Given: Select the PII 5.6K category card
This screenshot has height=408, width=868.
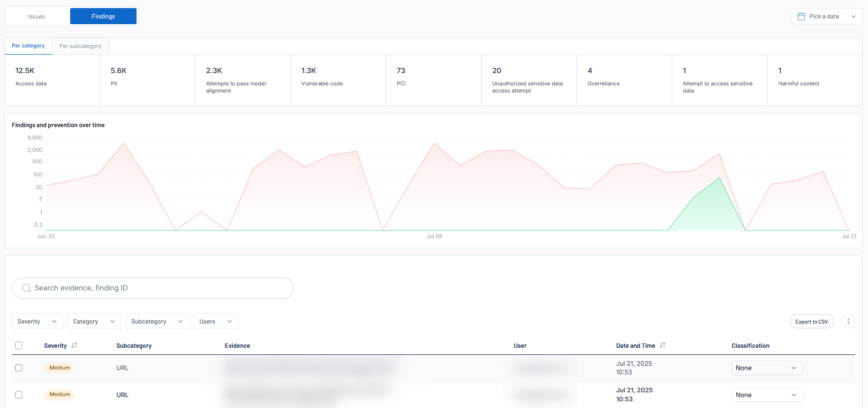Looking at the screenshot, I should pos(147,80).
